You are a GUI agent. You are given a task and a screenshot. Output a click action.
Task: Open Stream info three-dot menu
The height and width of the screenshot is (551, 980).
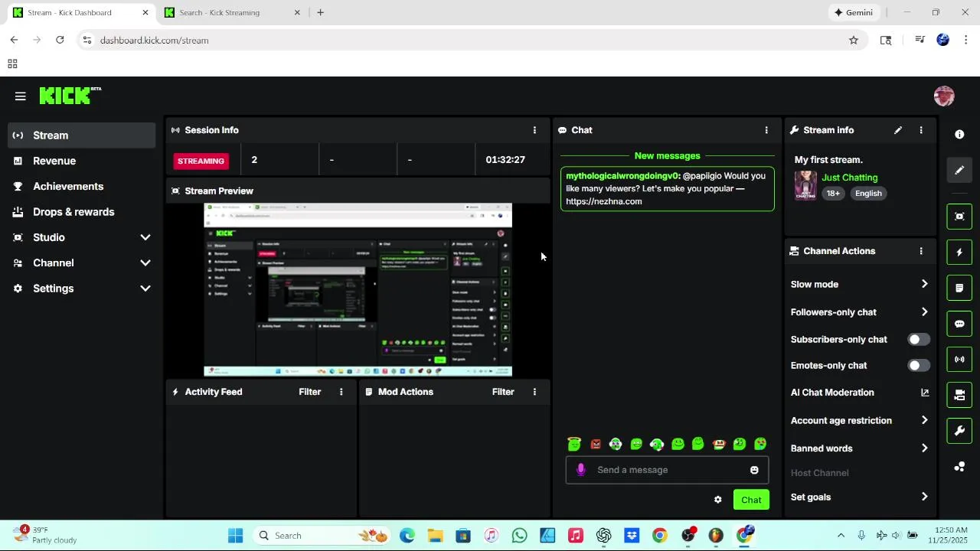pos(921,130)
